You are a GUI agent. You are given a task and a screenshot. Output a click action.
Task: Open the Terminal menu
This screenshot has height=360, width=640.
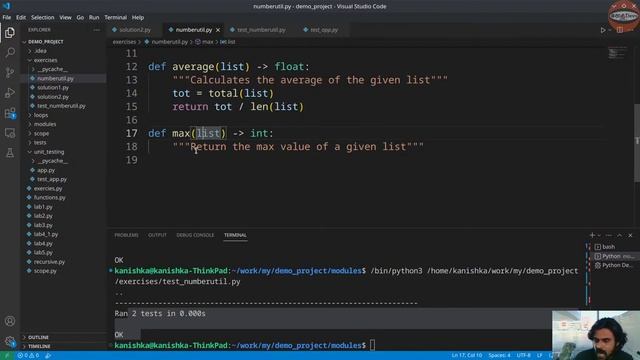[116, 18]
